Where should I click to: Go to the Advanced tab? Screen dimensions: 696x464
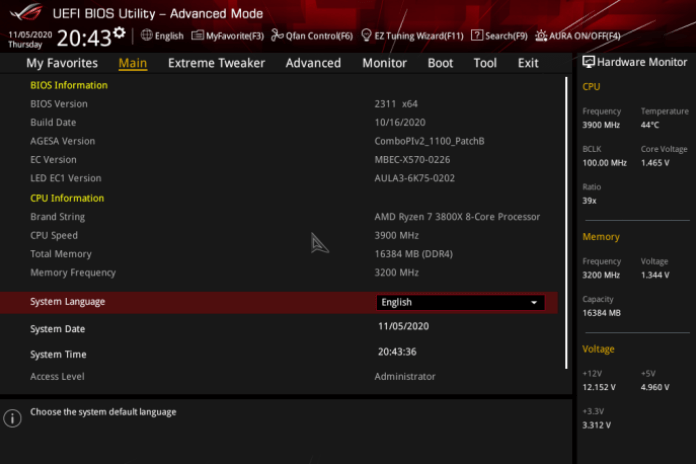pyautogui.click(x=313, y=63)
